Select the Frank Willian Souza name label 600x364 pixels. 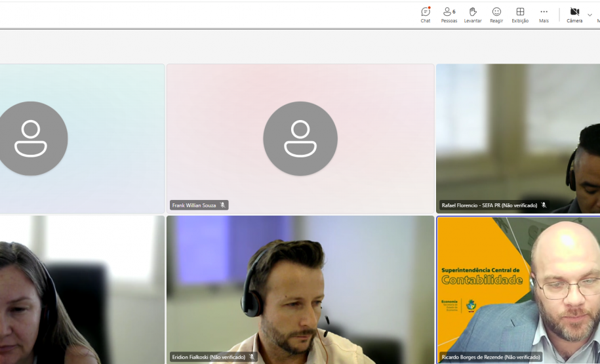pos(194,205)
